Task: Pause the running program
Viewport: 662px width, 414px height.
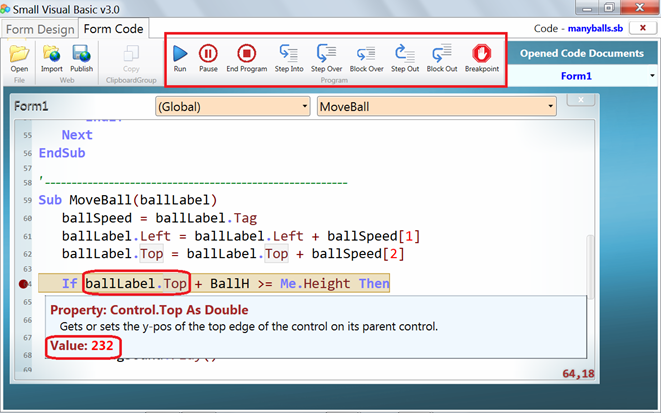Action: coord(208,54)
